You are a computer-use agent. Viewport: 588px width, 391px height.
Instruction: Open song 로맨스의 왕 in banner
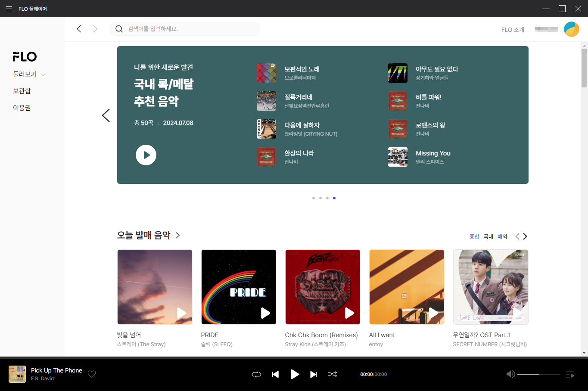click(x=431, y=125)
